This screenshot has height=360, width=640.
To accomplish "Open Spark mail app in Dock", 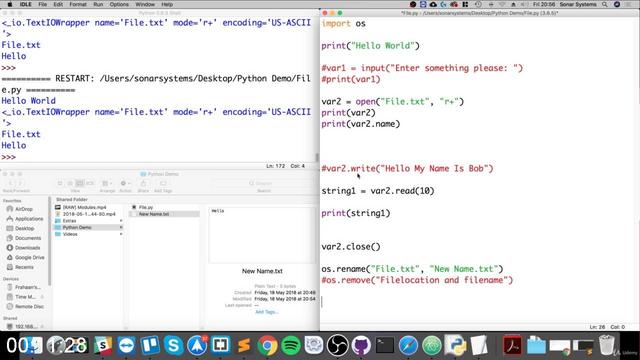I will (x=197, y=345).
